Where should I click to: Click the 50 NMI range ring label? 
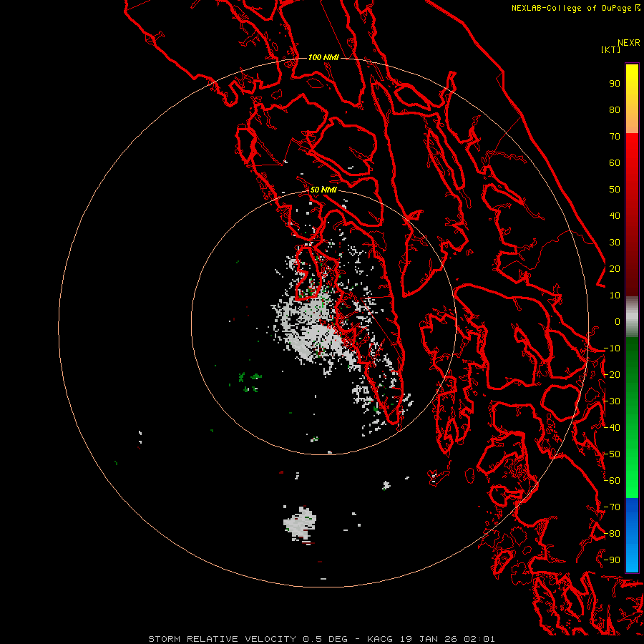[x=323, y=190]
